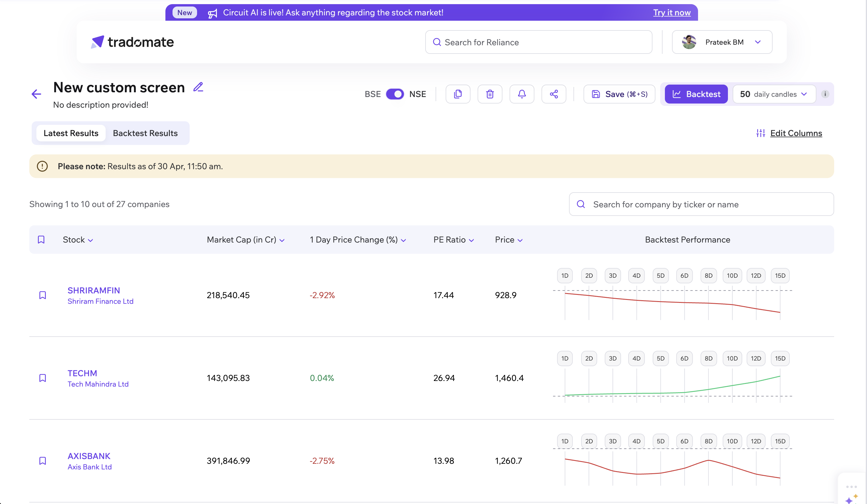
Task: Click the megaphone icon in the banner
Action: (x=213, y=13)
